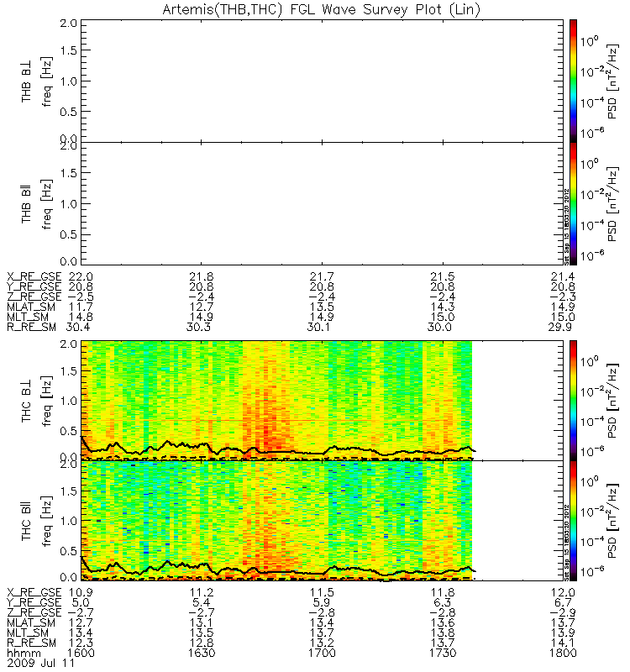630x672 pixels.
Task: Click the THC Y_RE_GSE value '6.7'
Action: (563, 603)
